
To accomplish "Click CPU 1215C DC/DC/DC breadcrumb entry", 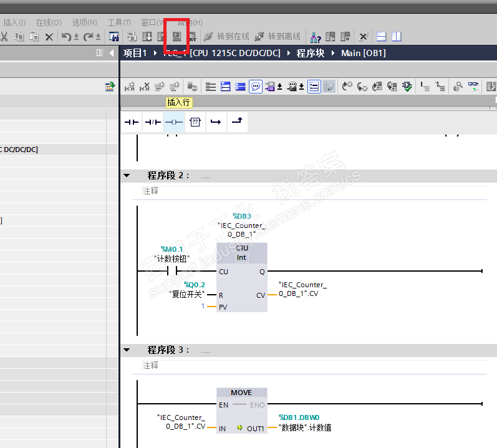I will pos(235,53).
